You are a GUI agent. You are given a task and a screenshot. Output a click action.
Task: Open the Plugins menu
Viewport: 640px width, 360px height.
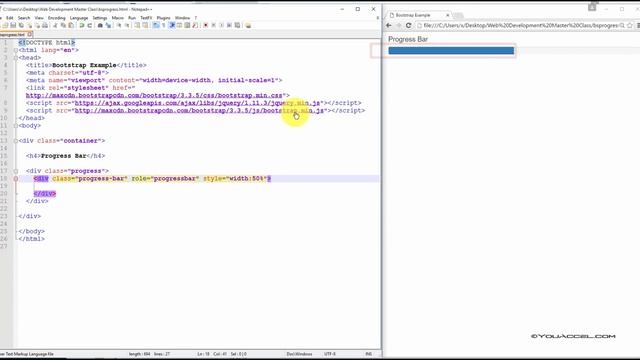pos(164,18)
